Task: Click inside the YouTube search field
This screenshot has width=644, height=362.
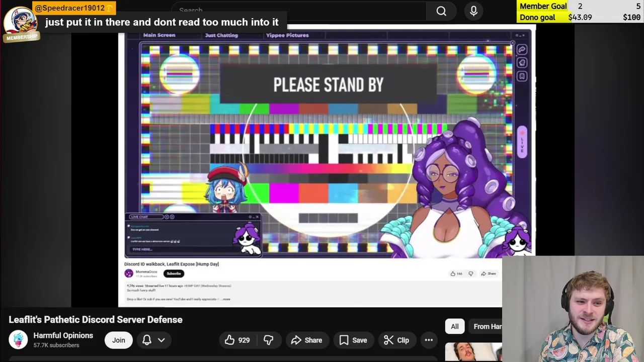Action: pos(299,11)
